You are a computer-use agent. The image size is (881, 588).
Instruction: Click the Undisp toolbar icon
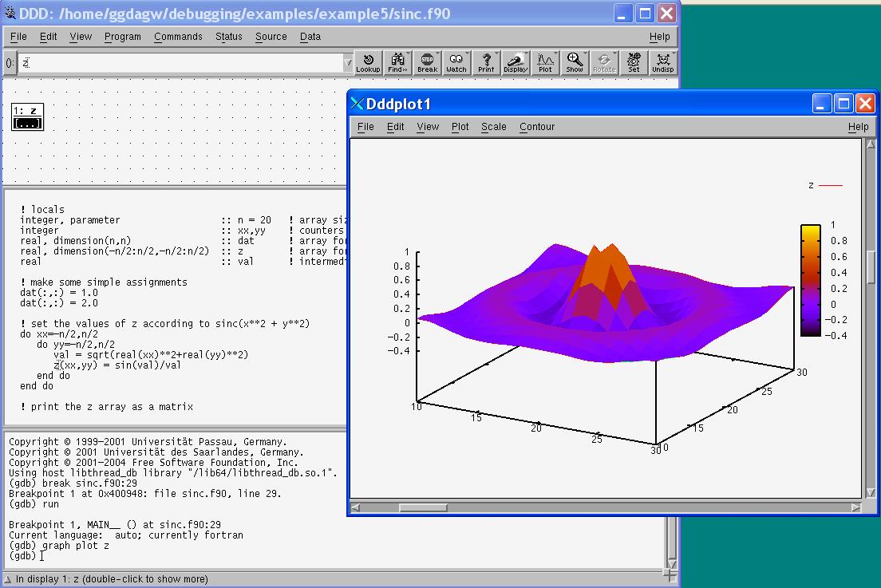662,63
